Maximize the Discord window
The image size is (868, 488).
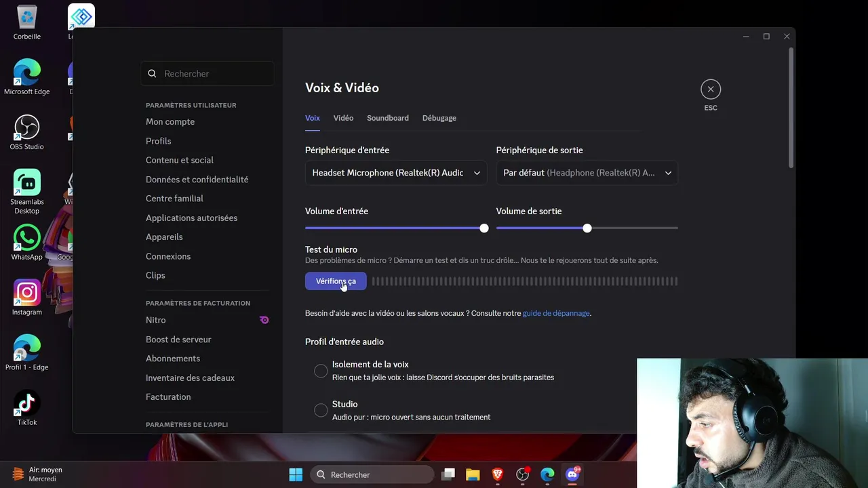766,37
